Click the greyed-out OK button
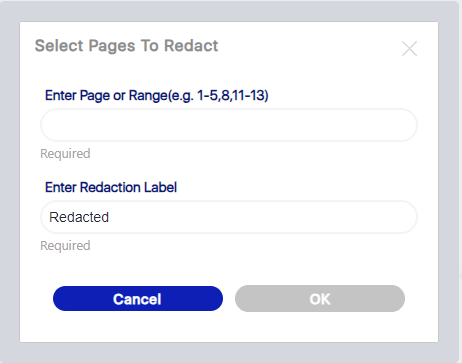This screenshot has height=363, width=462. click(320, 299)
